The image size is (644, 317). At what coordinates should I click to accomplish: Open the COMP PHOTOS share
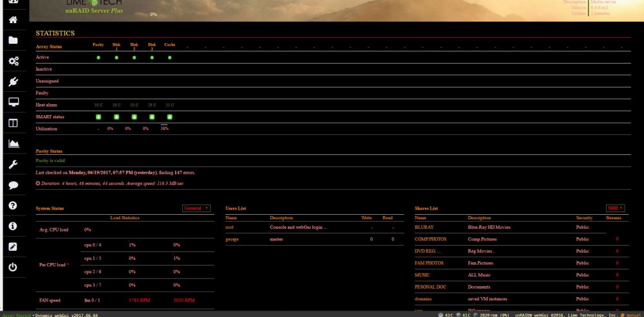[x=430, y=239]
